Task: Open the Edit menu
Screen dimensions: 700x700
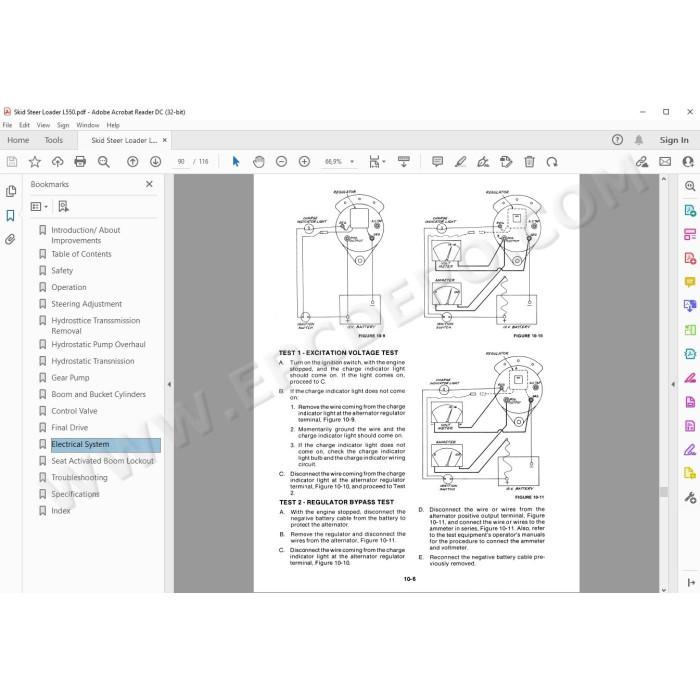Action: tap(25, 125)
